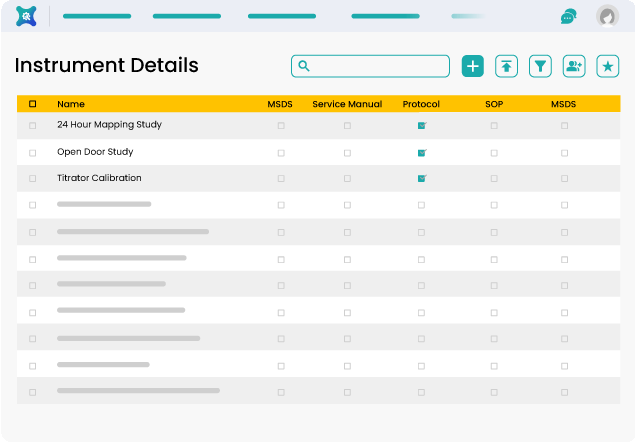Check SOP box for 24 Hour Mapping Study
Viewport: 635px width, 442px height.
[x=494, y=126]
